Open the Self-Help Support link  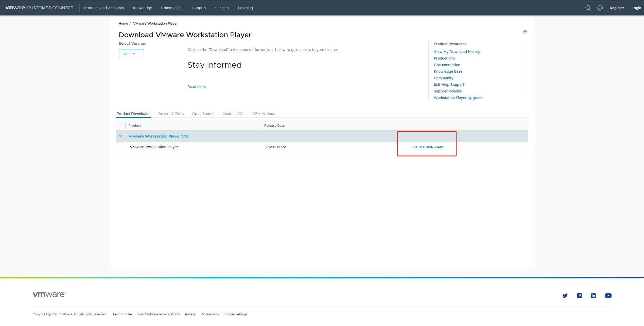pos(449,85)
